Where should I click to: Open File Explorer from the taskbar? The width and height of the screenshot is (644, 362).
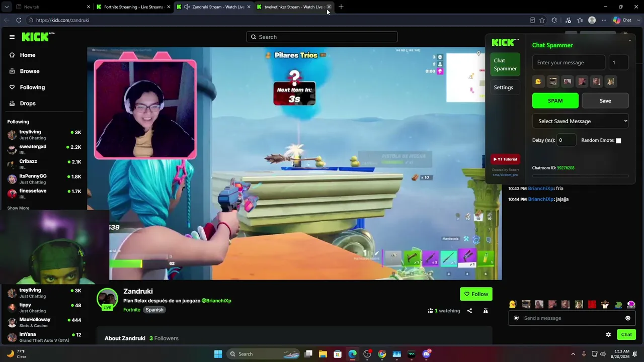(x=323, y=354)
